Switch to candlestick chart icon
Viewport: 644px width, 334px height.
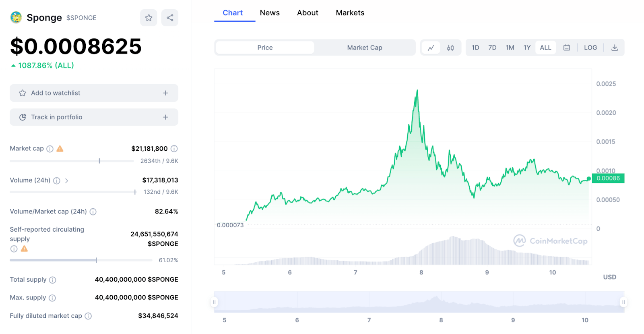point(450,48)
